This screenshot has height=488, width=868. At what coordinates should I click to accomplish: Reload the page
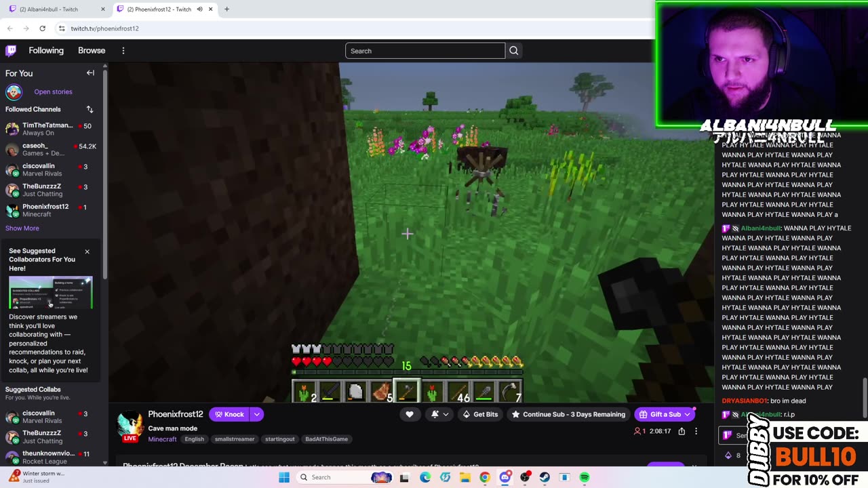tap(42, 28)
